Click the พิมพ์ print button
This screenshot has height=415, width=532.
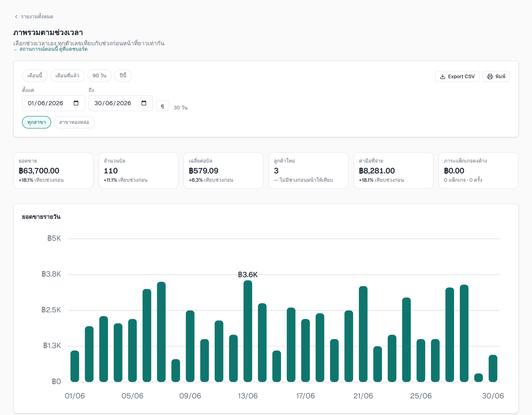click(496, 77)
